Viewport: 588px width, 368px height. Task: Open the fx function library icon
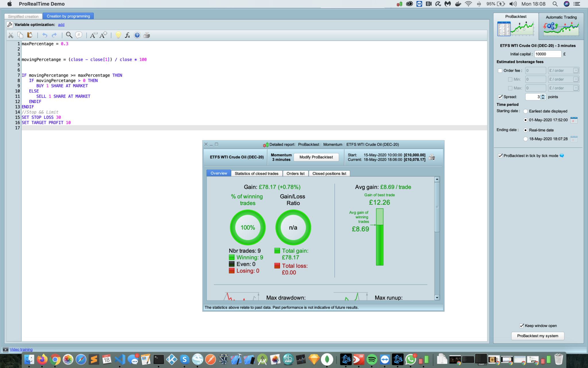point(127,35)
